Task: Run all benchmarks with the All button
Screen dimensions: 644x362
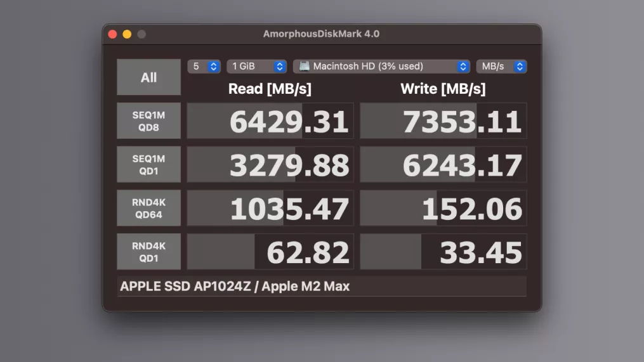Action: tap(148, 77)
